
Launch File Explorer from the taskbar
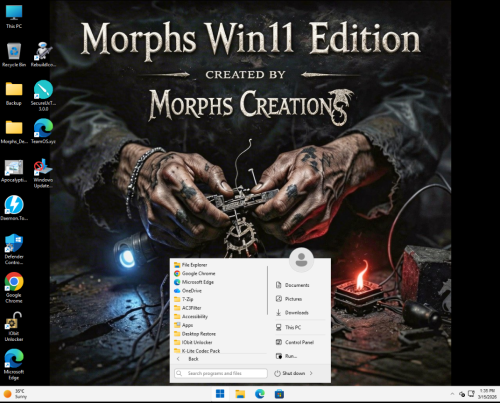coord(240,394)
